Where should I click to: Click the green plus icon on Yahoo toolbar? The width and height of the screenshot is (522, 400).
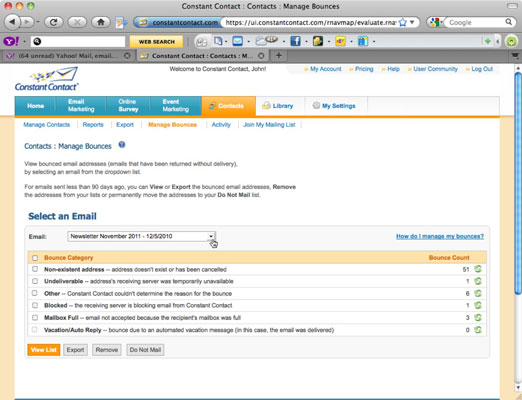pos(487,41)
